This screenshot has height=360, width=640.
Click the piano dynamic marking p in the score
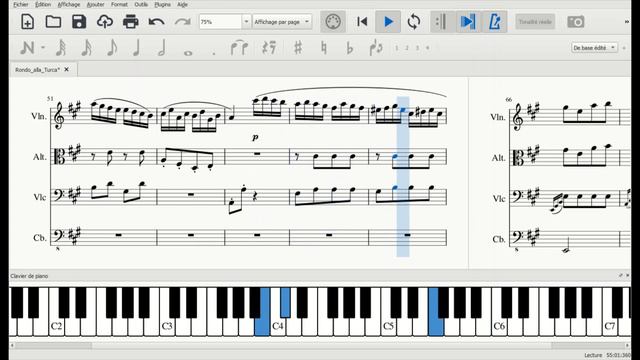tap(256, 138)
